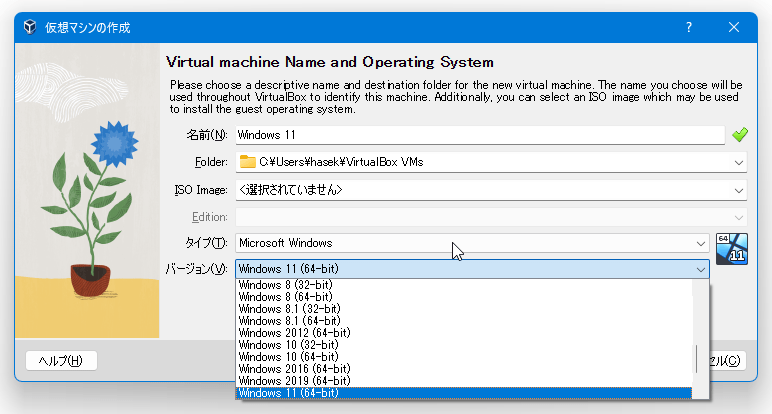The width and height of the screenshot is (772, 414).
Task: Click the VirtualBox cube icon in title bar
Action: (30, 27)
